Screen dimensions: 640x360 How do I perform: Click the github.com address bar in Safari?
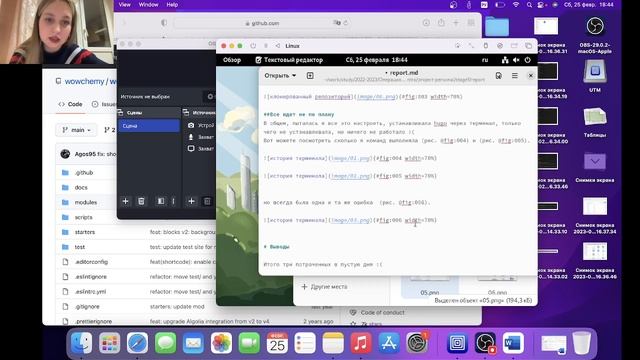(x=262, y=23)
